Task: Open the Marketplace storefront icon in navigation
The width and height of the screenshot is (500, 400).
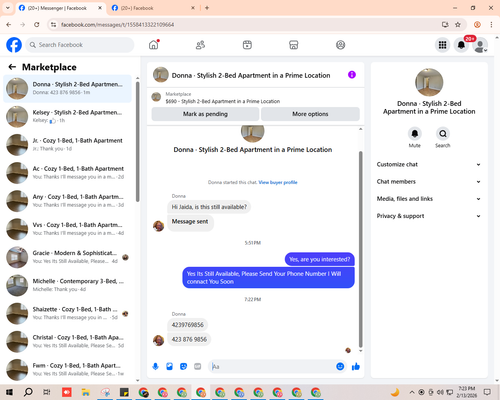Action: click(x=294, y=45)
